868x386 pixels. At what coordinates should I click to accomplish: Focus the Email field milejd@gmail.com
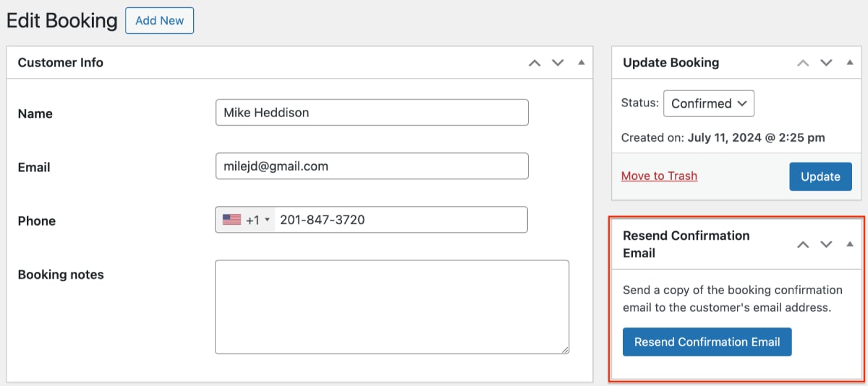[x=372, y=166]
